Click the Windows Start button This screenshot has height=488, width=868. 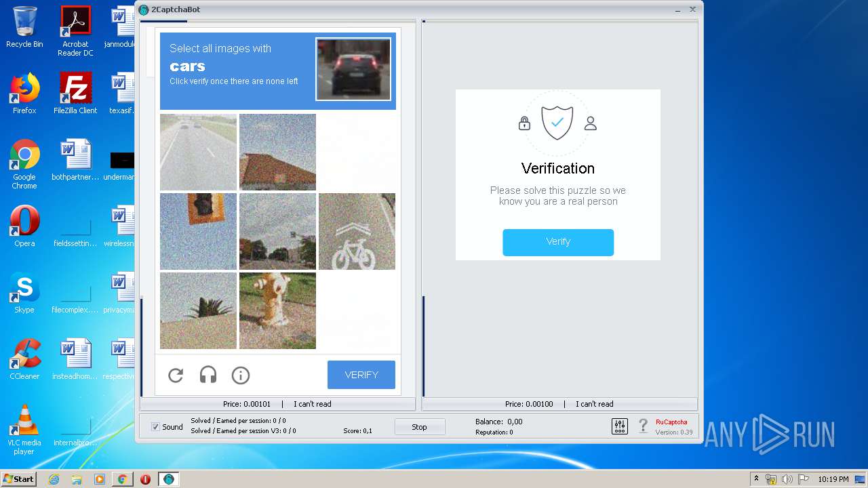click(x=19, y=479)
